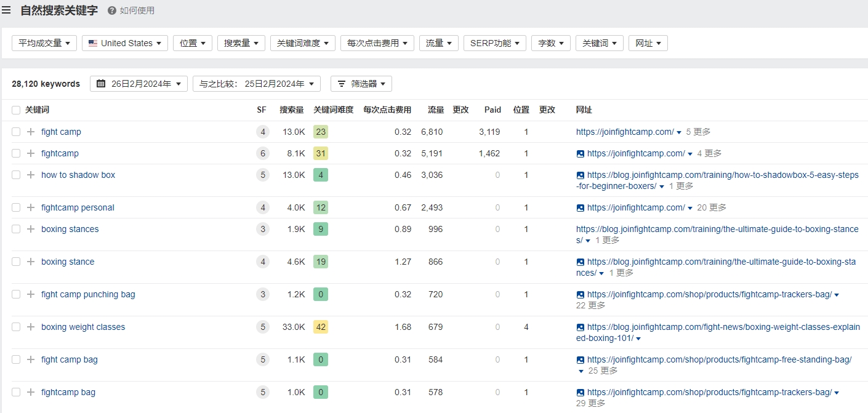Click plus icon for how to shadow box

(x=31, y=175)
